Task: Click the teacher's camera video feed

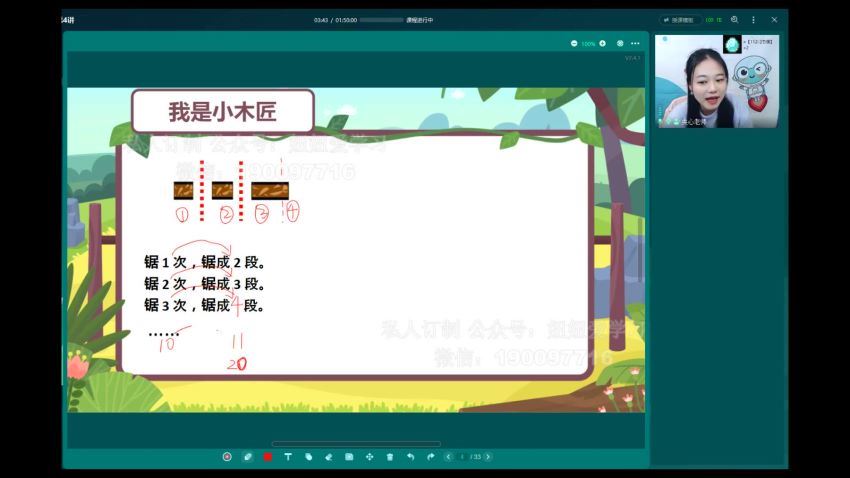Action: [x=717, y=81]
